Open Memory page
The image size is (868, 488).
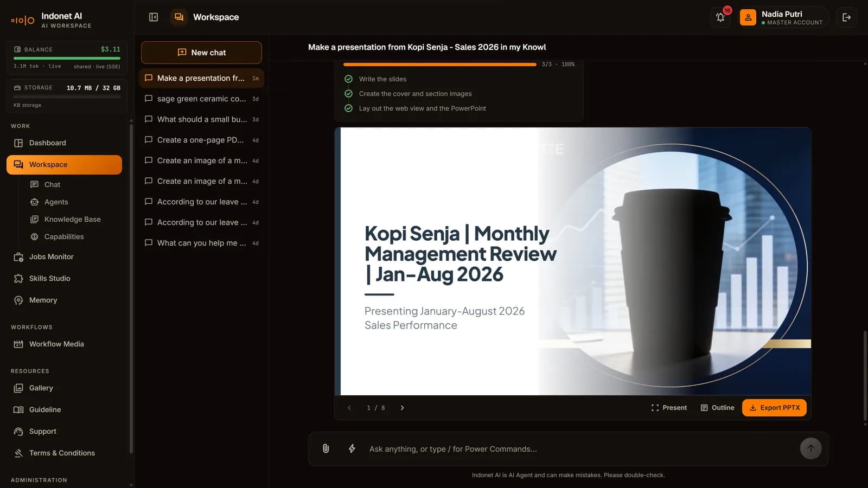pos(64,300)
